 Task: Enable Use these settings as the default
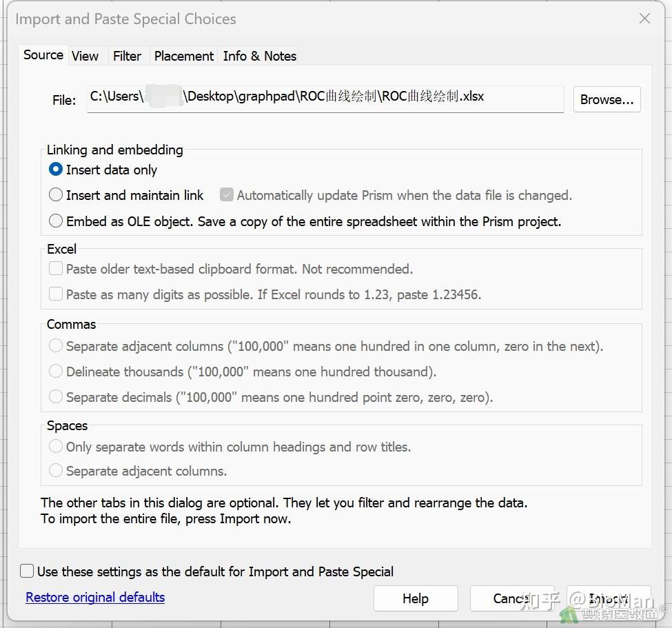27,571
